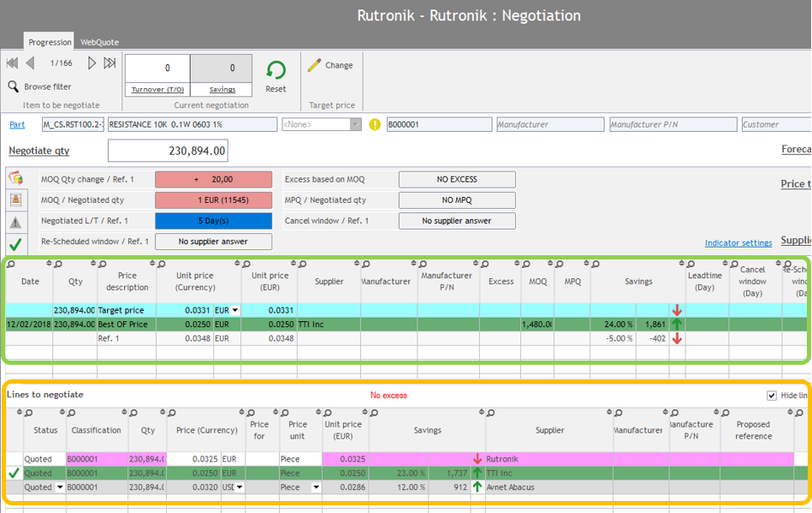Jump to the last negotiation item
Screen dimensions: 812x513
pyautogui.click(x=110, y=63)
